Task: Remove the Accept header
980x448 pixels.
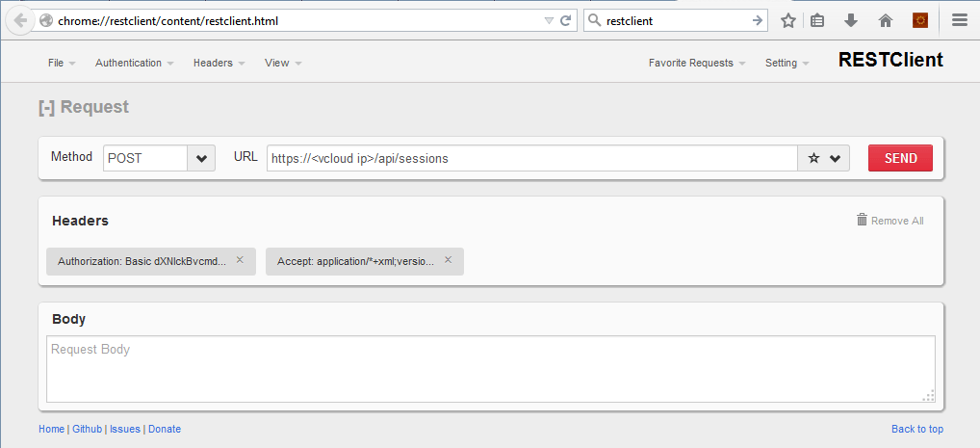Action: click(x=449, y=260)
